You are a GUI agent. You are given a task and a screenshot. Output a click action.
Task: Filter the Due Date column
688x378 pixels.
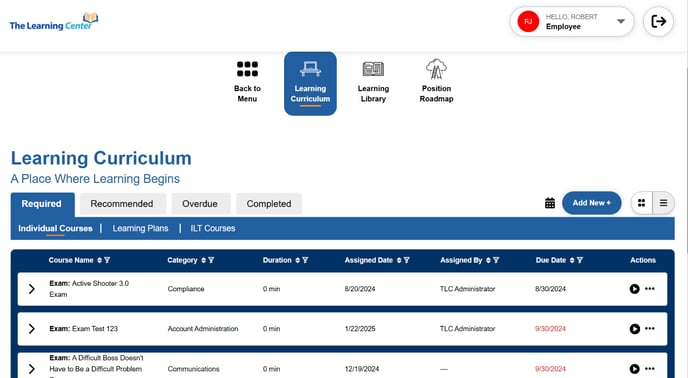(580, 260)
